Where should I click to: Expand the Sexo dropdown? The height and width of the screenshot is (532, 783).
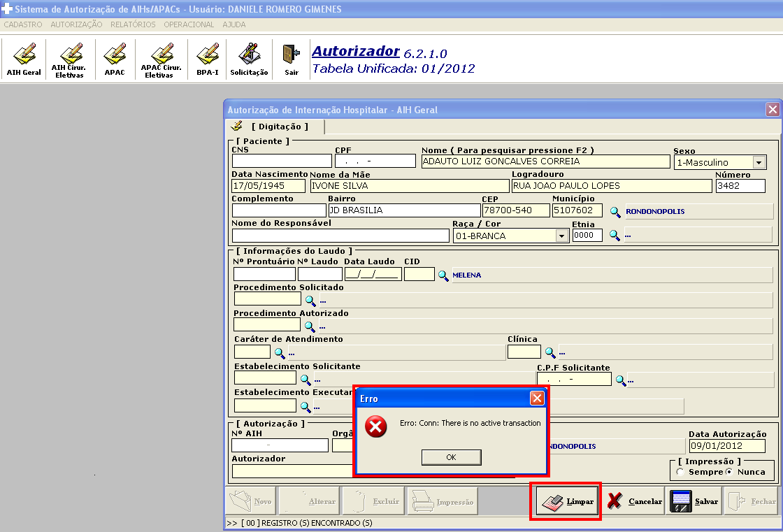[x=759, y=162]
